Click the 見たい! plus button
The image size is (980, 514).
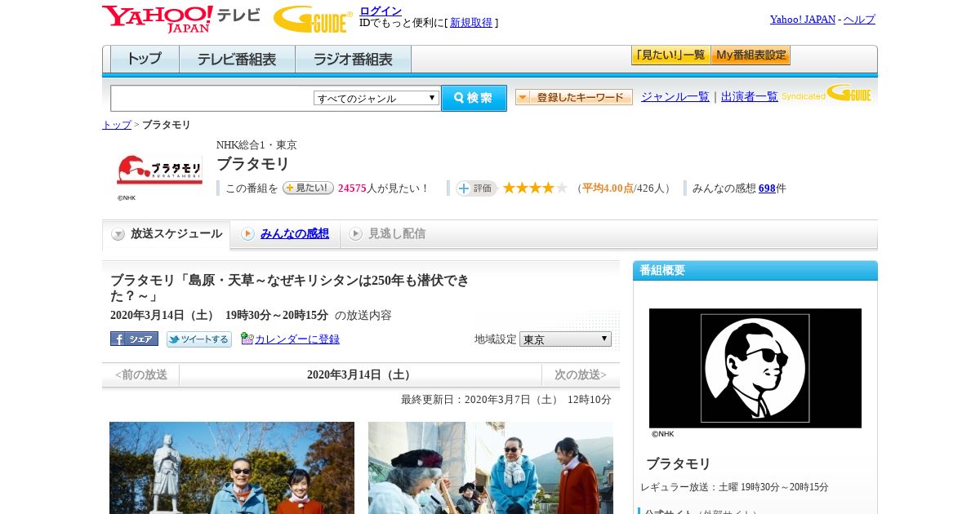pos(308,188)
